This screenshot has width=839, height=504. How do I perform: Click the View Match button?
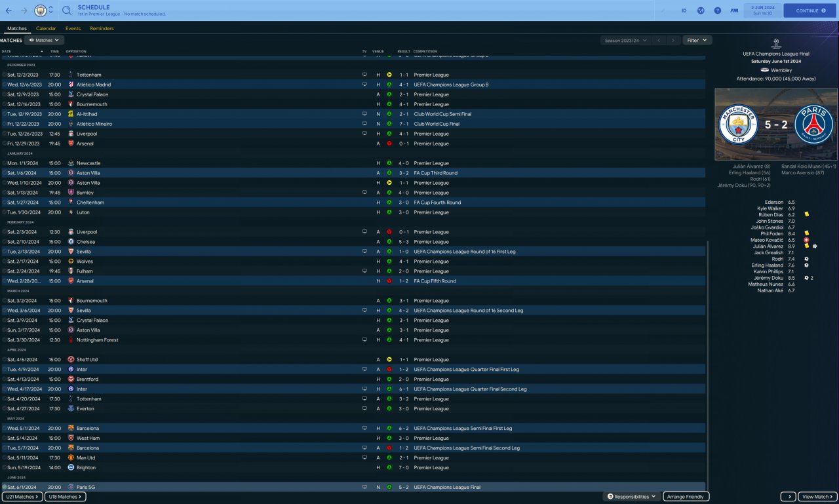point(817,497)
